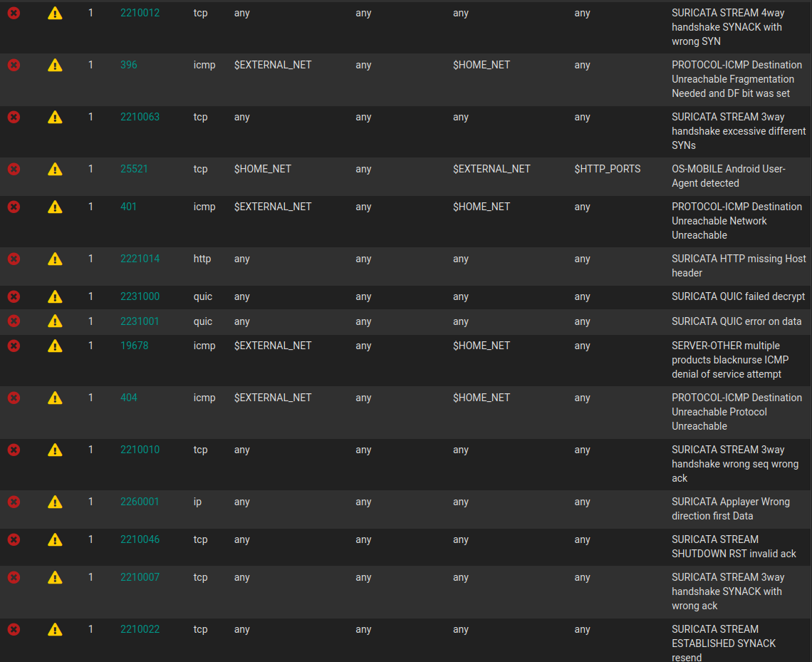Click the yellow alert icon on the blacknurse ICMP rule

click(x=55, y=346)
